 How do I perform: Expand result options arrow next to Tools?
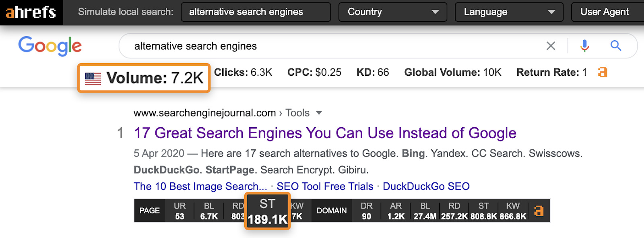(x=319, y=113)
